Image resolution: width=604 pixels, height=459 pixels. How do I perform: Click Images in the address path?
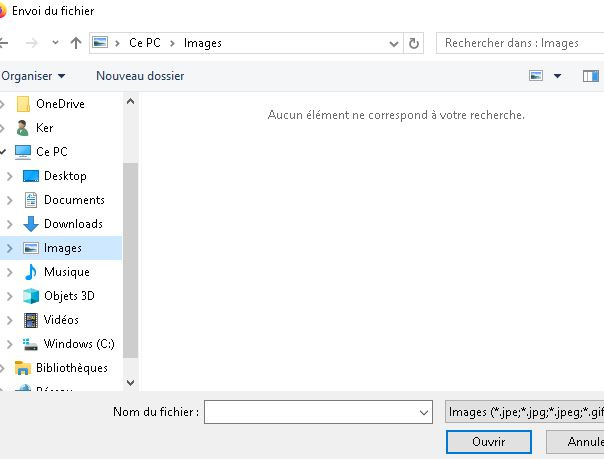[x=203, y=43]
